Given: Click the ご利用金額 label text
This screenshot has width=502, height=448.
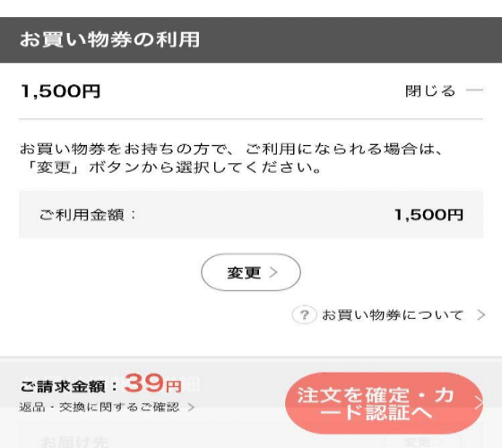Looking at the screenshot, I should pyautogui.click(x=88, y=215).
